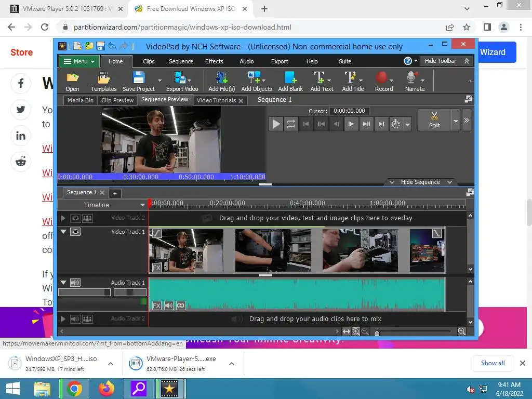Switch to the Clip Preview tab
This screenshot has height=399, width=532.
[x=117, y=100]
